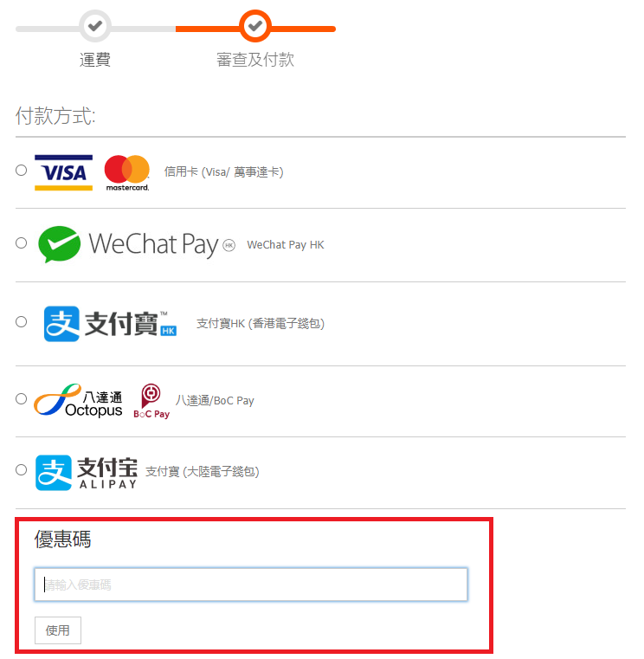The width and height of the screenshot is (644, 659).
Task: Click the 運費 step label
Action: point(95,60)
